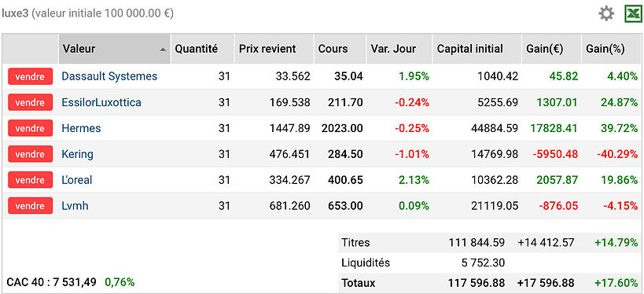Open Dassault Systemes stock link
This screenshot has width=644, height=294.
tap(109, 76)
